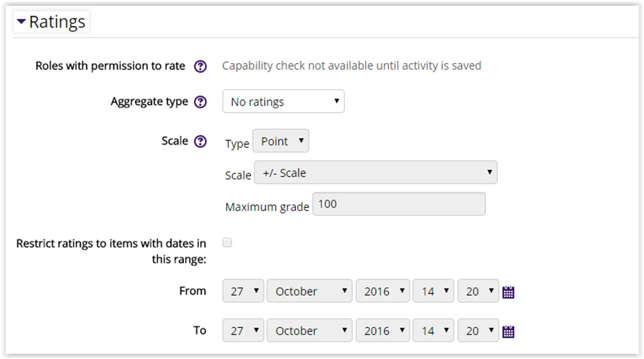Open the From month dropdown showing October
Screen dimensions: 644x359
(310, 291)
